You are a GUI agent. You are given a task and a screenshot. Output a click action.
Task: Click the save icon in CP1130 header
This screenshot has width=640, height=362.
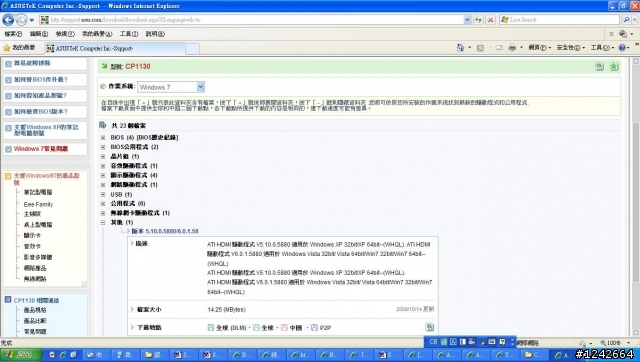pyautogui.click(x=599, y=67)
